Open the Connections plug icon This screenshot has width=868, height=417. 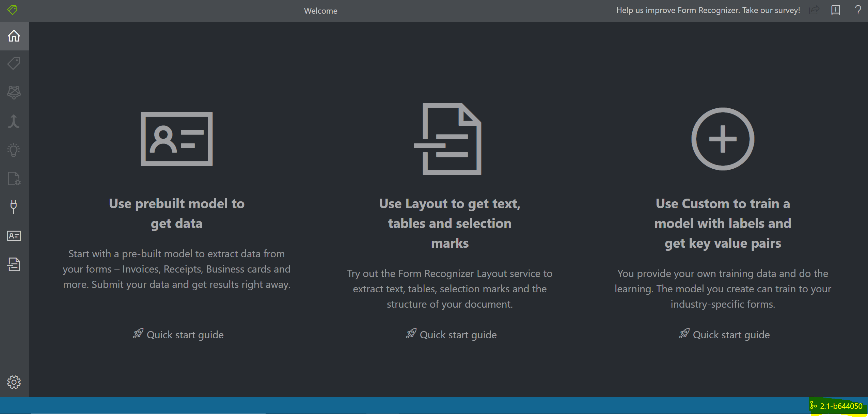point(14,207)
